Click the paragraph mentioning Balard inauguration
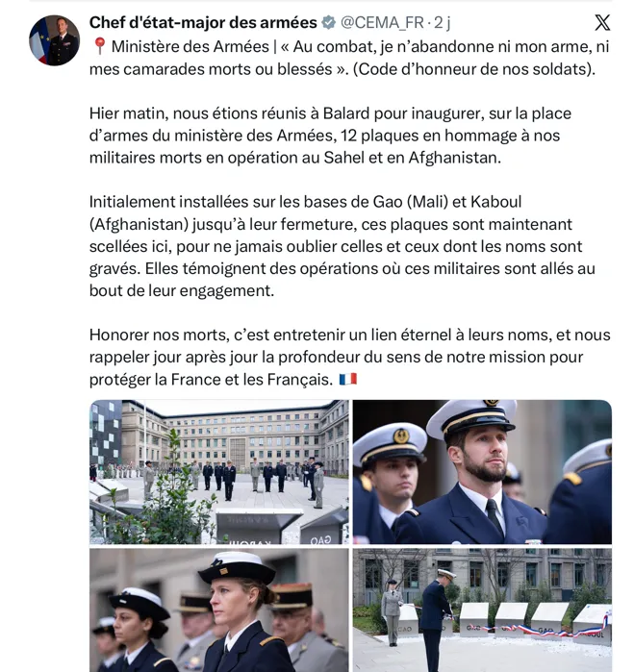 pos(330,136)
